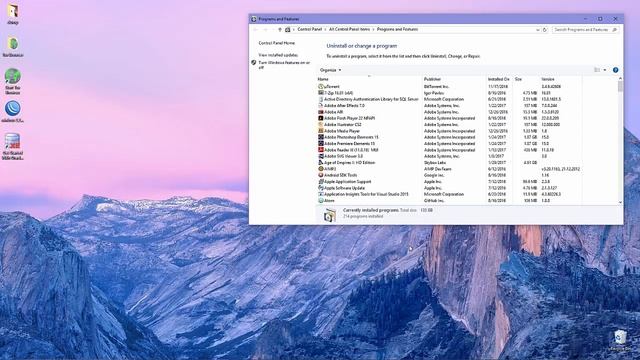The height and width of the screenshot is (360, 640).
Task: Click the Adobe Flash Player icon
Action: pos(321,118)
